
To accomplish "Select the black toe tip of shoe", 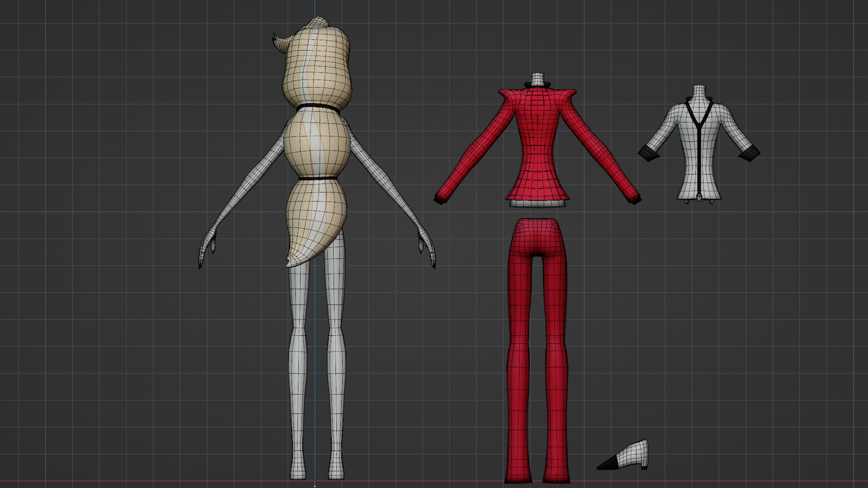I will (608, 464).
